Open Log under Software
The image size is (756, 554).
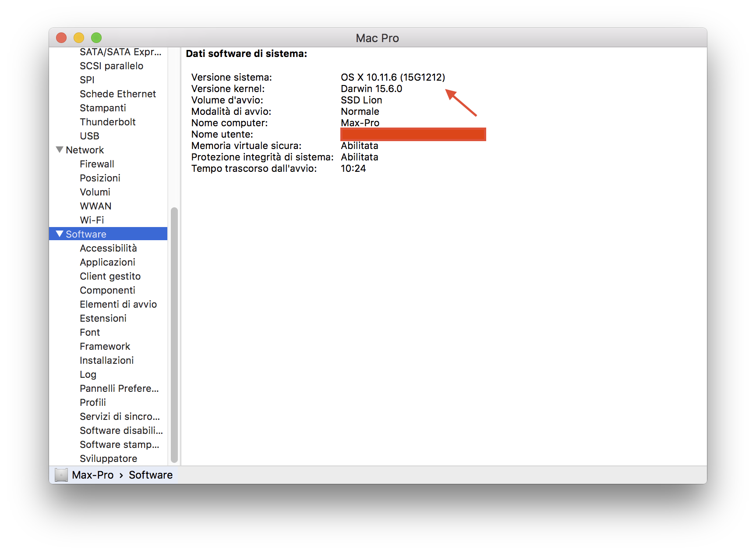pos(88,374)
